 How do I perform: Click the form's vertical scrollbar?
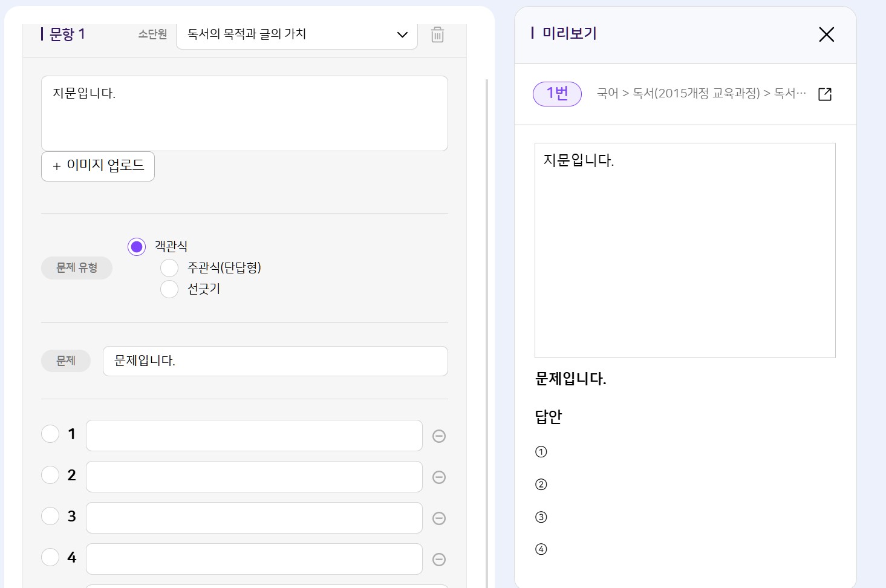487,333
